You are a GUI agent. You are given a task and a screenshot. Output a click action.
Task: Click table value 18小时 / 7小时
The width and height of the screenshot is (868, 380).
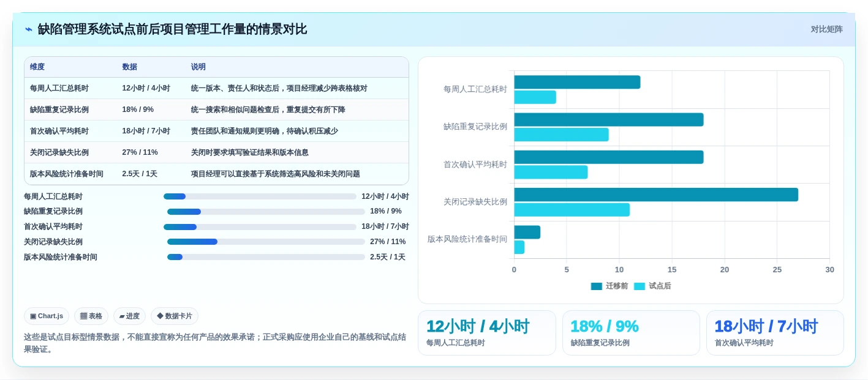point(146,131)
